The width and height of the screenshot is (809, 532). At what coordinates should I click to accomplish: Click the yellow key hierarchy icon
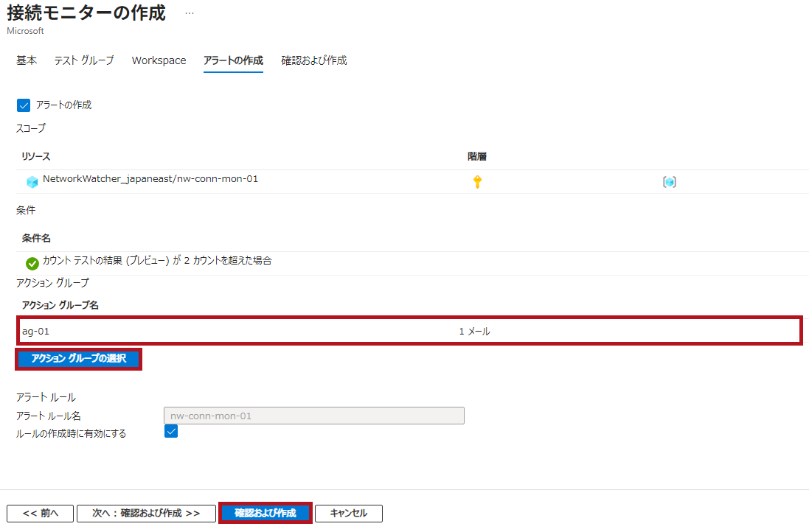coord(477,181)
